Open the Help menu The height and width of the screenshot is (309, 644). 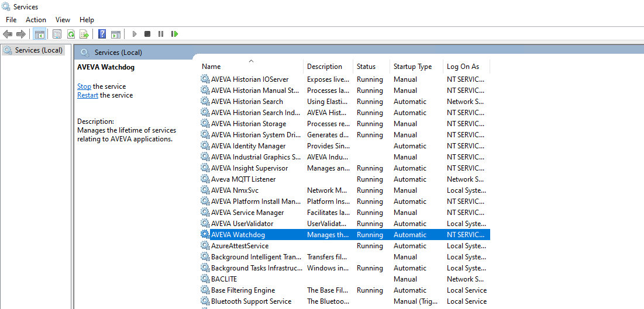(x=87, y=20)
